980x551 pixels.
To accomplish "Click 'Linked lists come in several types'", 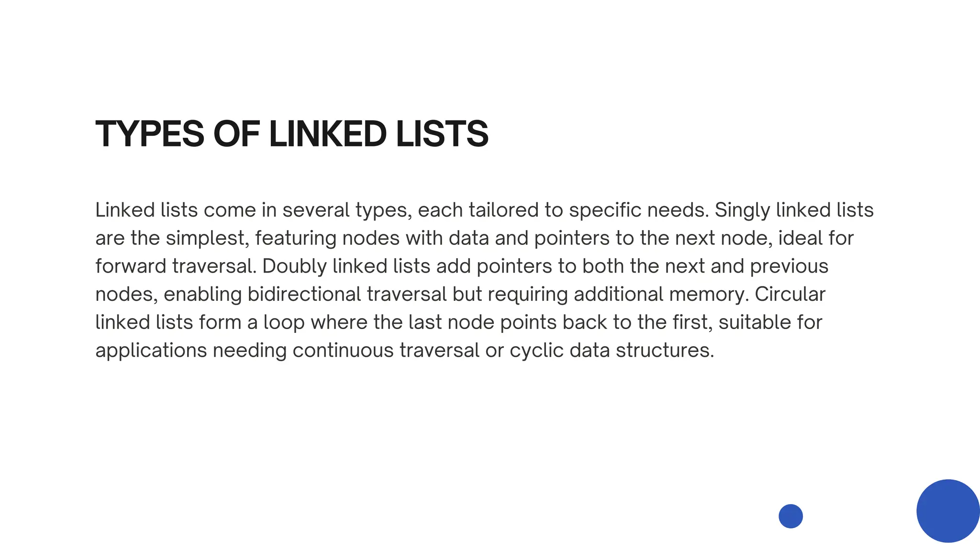I will tap(251, 210).
